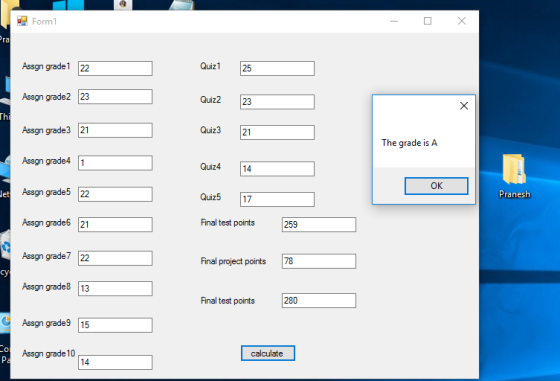This screenshot has width=560, height=381.
Task: Focus the Final test points field showing 259
Action: click(x=319, y=224)
